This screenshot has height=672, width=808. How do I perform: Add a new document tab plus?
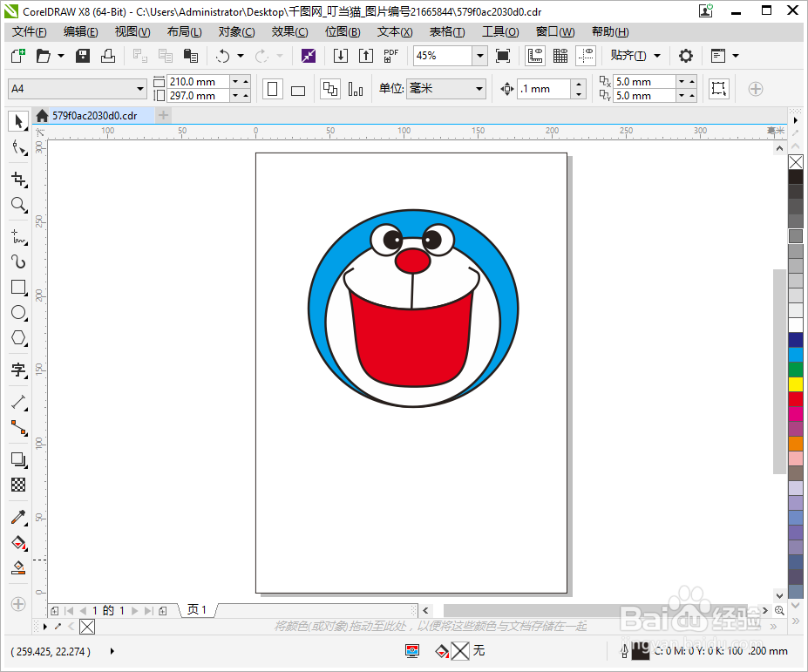click(163, 115)
